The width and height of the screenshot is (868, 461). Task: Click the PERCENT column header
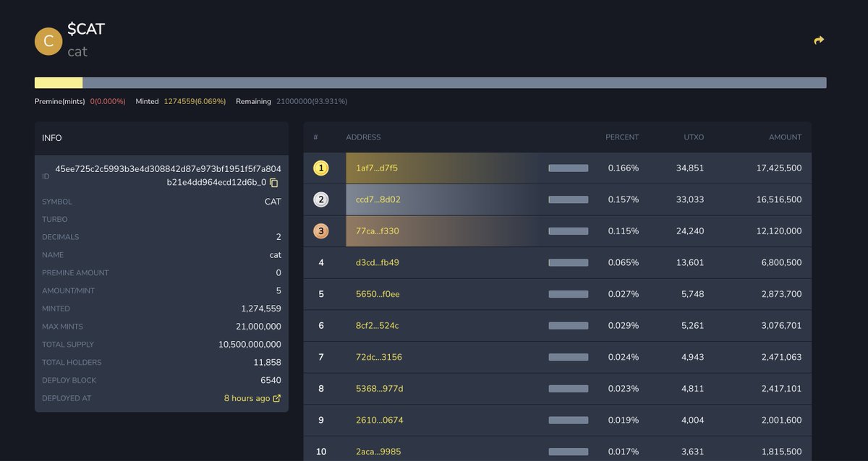click(622, 137)
